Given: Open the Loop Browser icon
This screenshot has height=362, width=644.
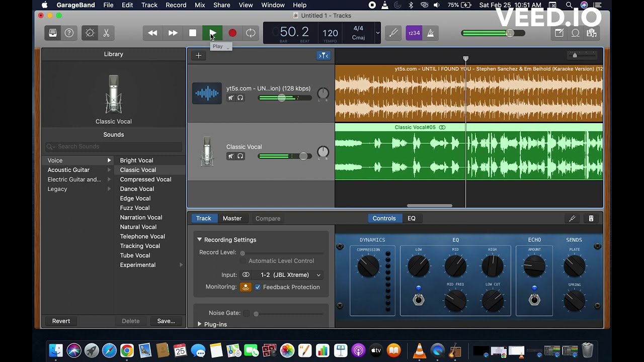Looking at the screenshot, I should (x=576, y=33).
